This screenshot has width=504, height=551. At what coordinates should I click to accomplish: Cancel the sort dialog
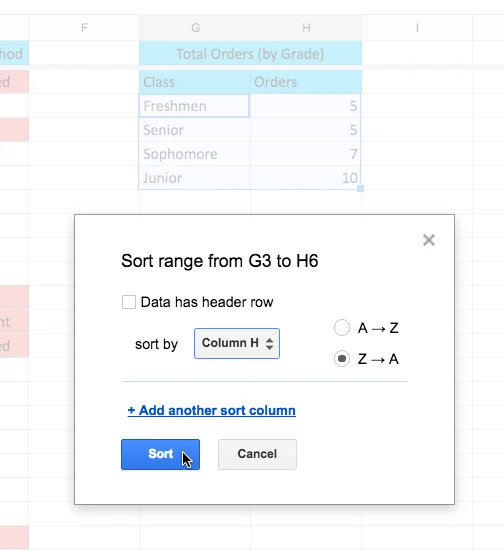point(257,454)
